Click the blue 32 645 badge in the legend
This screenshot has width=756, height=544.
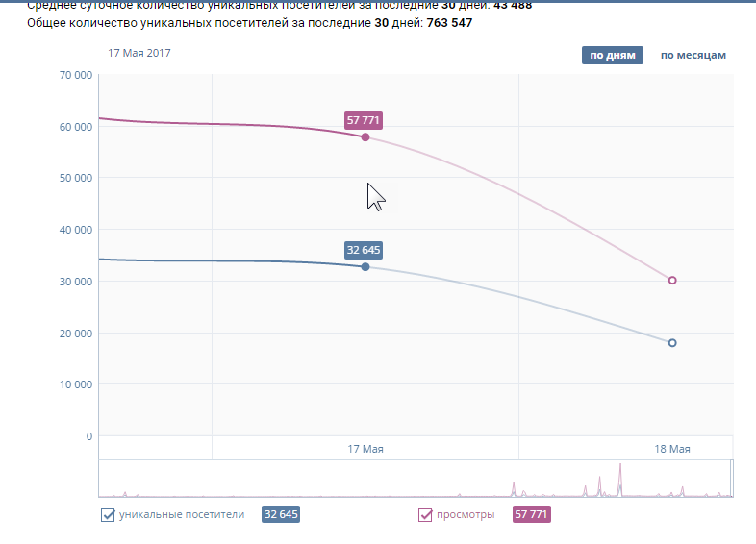[x=281, y=515]
